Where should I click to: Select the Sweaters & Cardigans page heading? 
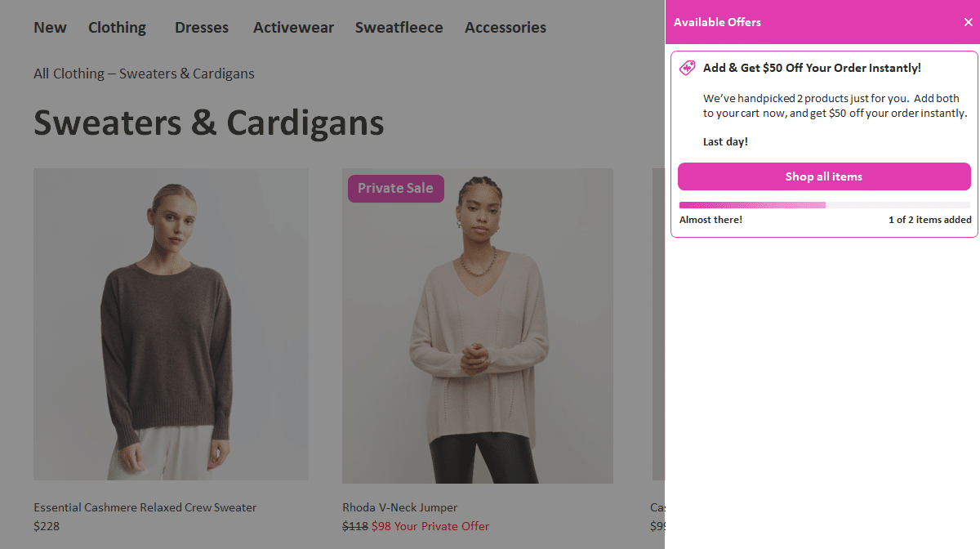click(208, 123)
